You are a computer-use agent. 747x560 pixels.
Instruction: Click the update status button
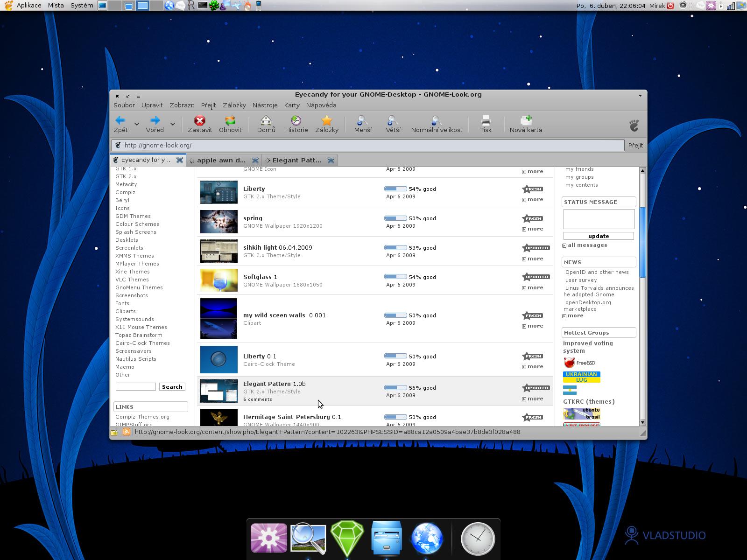coord(599,236)
